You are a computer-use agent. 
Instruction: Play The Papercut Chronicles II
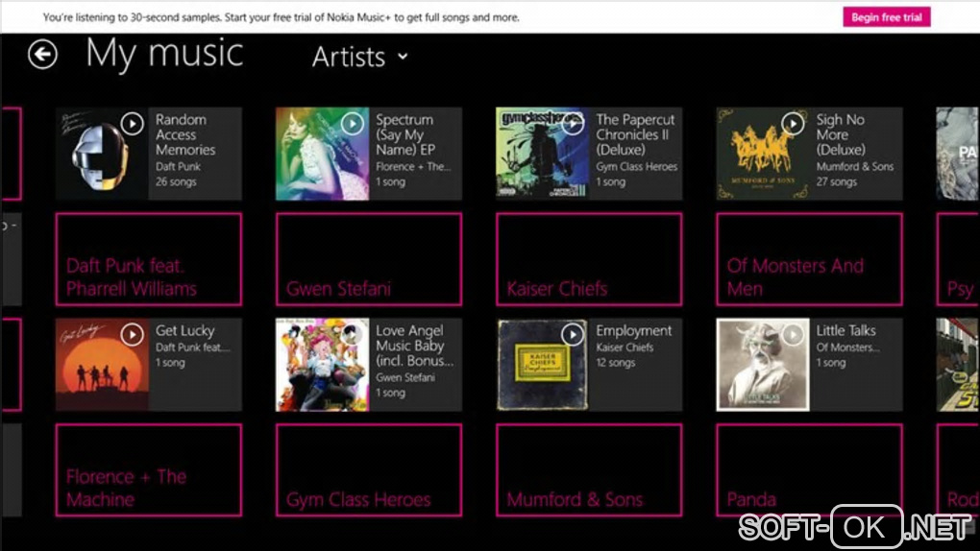pyautogui.click(x=573, y=124)
